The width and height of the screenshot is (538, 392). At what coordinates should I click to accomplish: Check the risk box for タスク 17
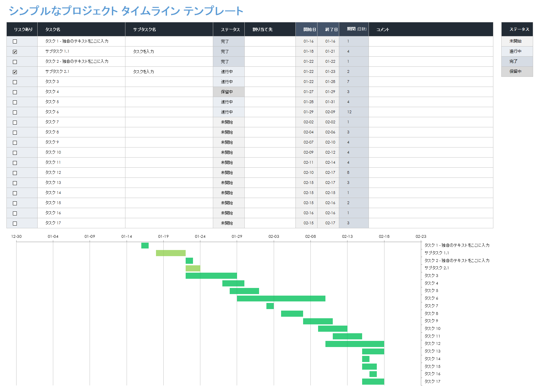coord(15,223)
